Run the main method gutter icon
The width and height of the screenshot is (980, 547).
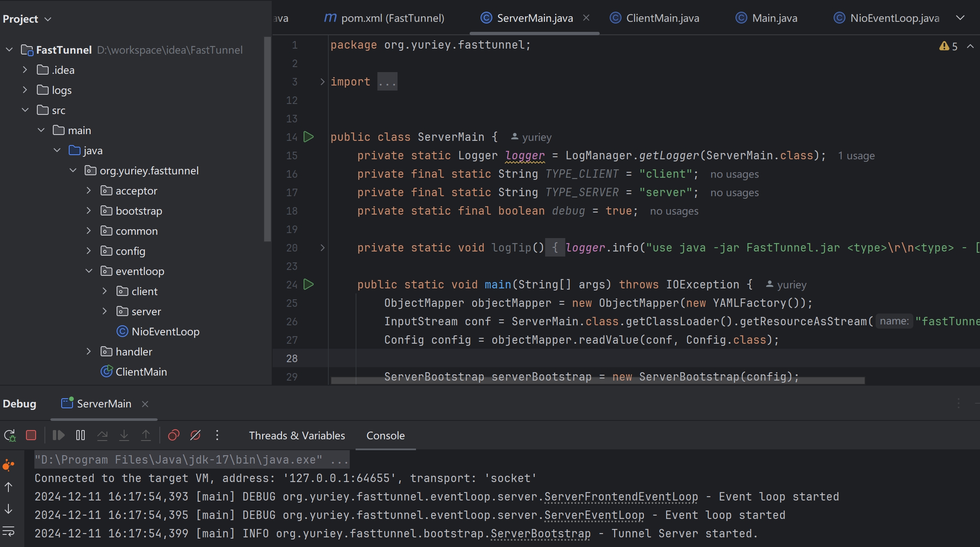click(309, 284)
